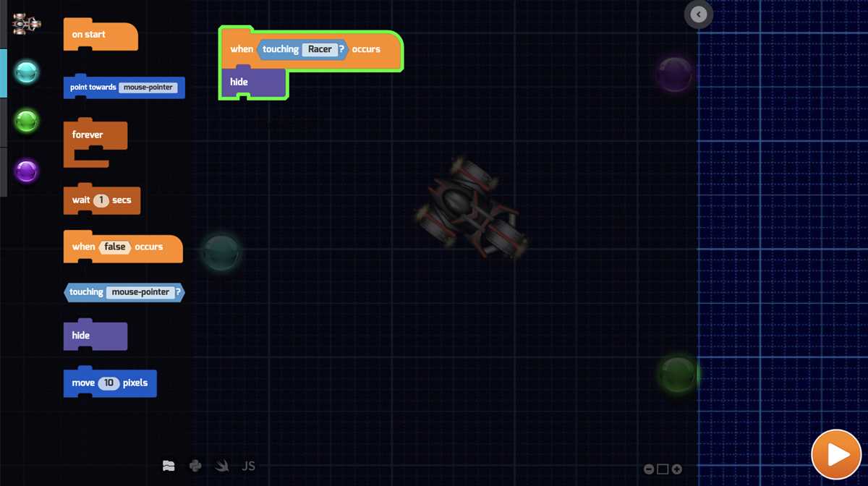Screen dimensions: 868x486
Task: Edit the 1 value in wait block
Action: [x=101, y=200]
